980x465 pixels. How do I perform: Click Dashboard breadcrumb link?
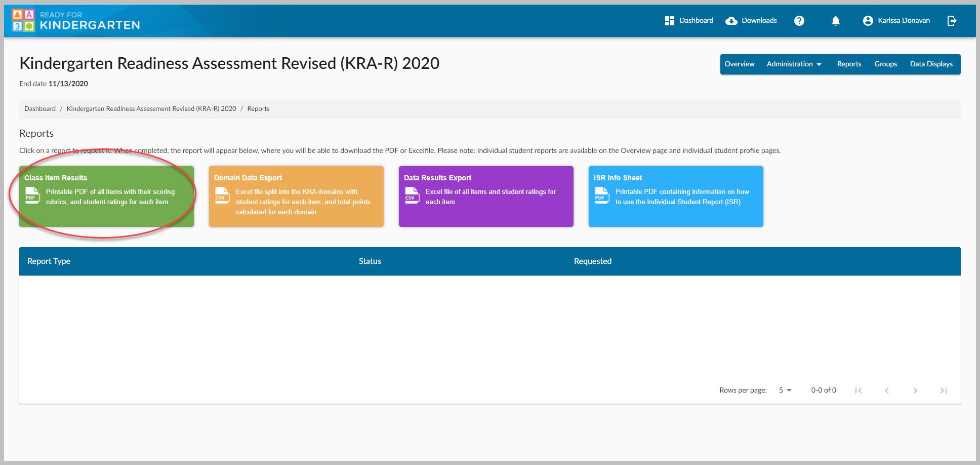coord(40,109)
